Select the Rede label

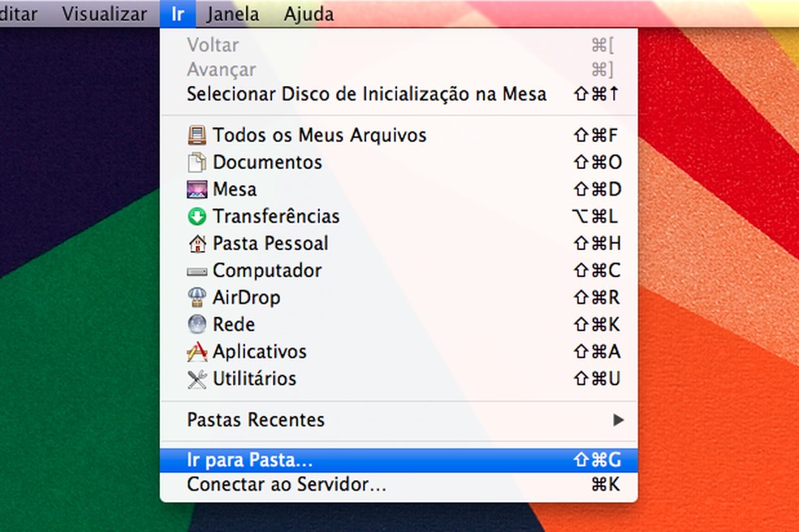coord(234,325)
